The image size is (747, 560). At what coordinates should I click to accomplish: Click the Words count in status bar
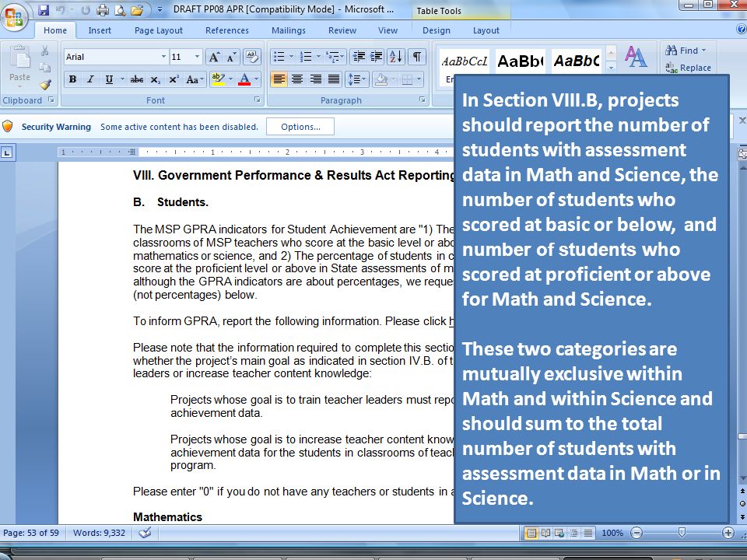[99, 533]
